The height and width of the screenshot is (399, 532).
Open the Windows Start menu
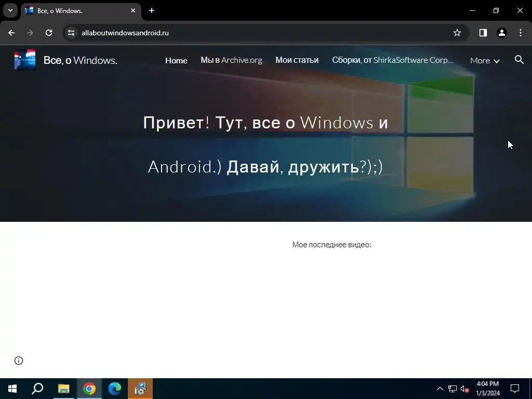(x=12, y=389)
